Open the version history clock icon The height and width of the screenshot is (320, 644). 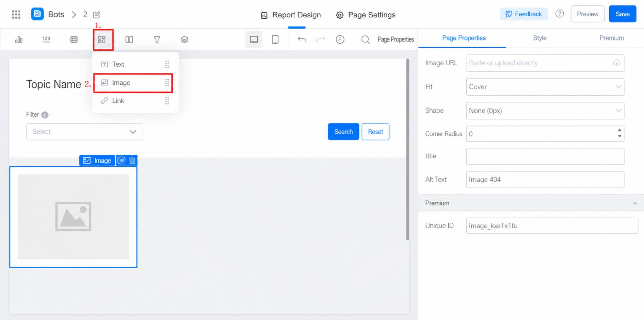click(340, 39)
